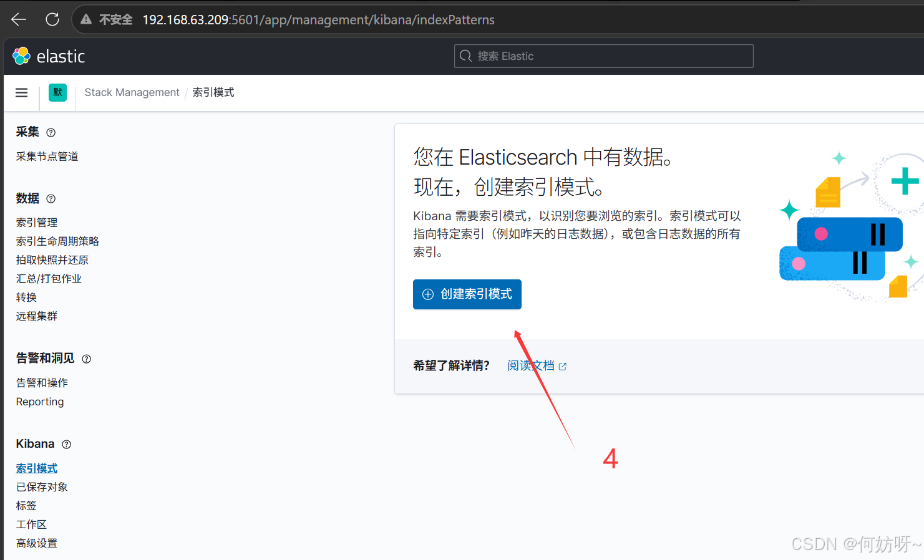This screenshot has width=924, height=560.
Task: Open 远程集群 in the sidebar
Action: coord(37,316)
